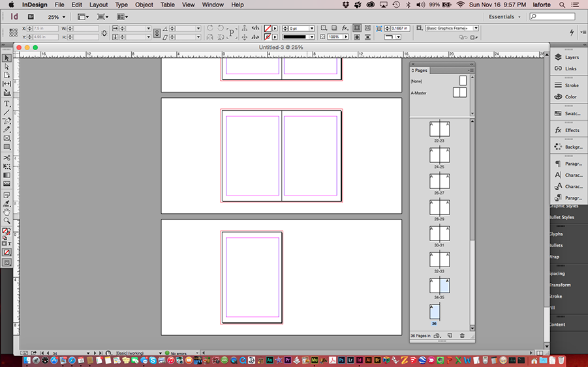
Task: Select the Line tool
Action: [x=7, y=112]
